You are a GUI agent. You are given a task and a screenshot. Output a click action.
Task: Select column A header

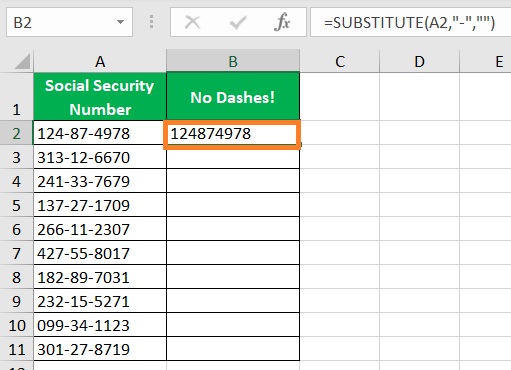click(x=100, y=62)
